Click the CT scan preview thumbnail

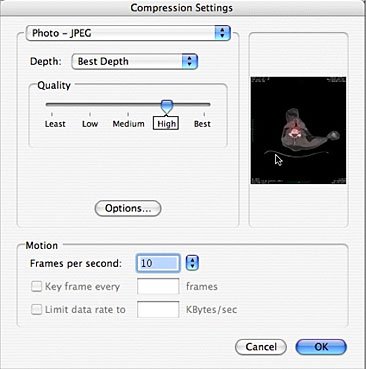298,130
